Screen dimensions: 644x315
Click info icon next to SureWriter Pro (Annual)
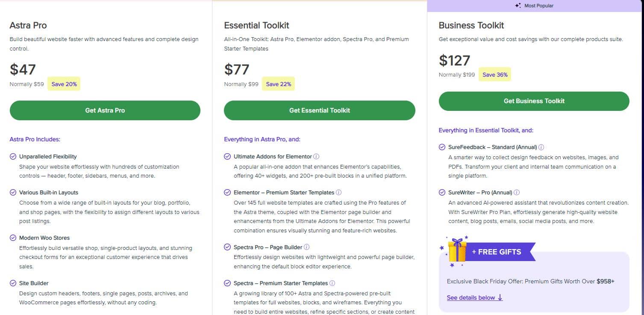[517, 193]
